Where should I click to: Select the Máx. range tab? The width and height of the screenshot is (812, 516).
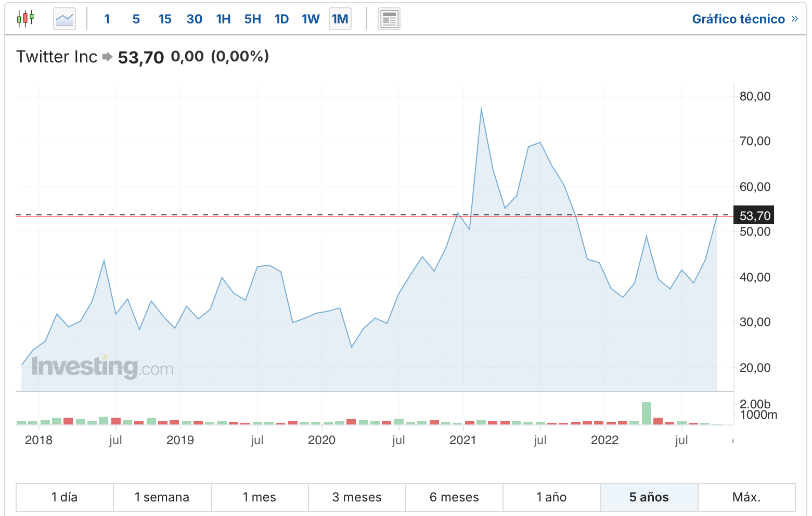pos(746,497)
